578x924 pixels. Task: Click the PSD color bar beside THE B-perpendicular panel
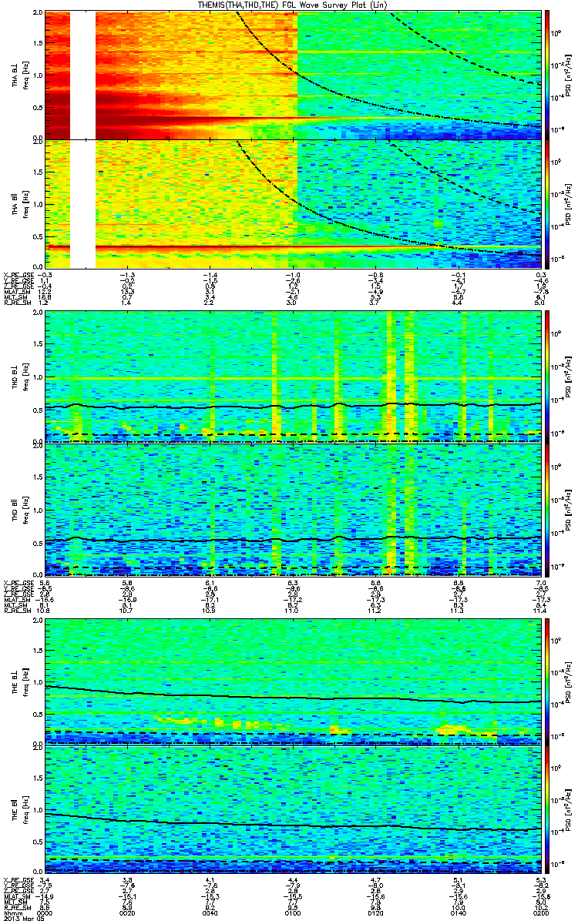point(546,681)
